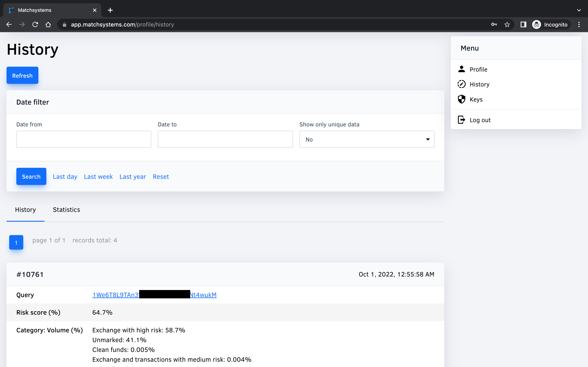Open Keys using the shield icon

(462, 99)
